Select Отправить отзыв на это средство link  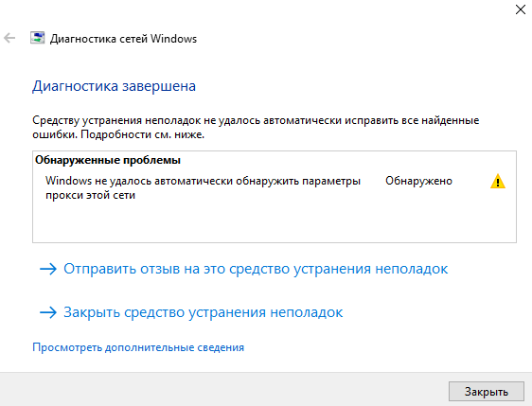[256, 269]
